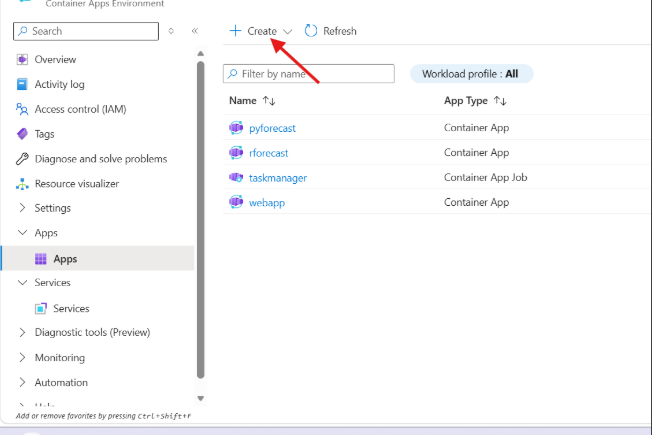Click the sidebar scrollbar up arrow

(x=200, y=54)
